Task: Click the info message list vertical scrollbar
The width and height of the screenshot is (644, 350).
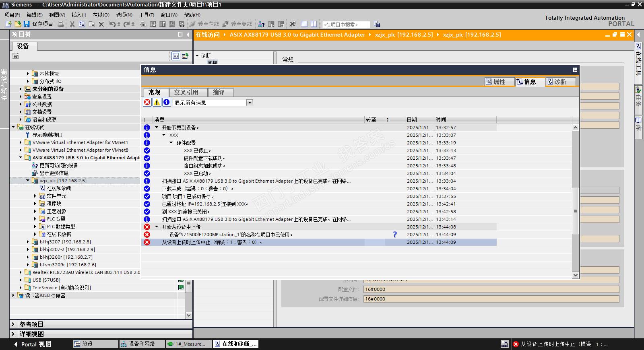Action: pyautogui.click(x=575, y=211)
